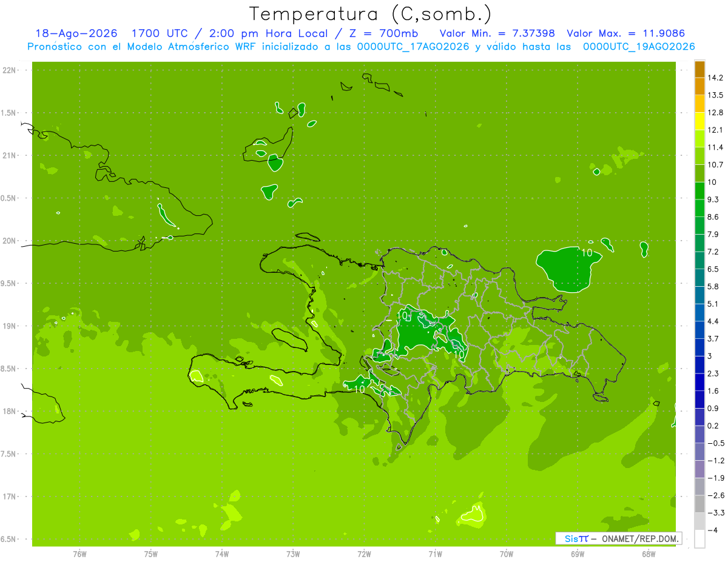
Task: Pick the lime swatch between 12.1 and 11.4
Action: (x=699, y=138)
